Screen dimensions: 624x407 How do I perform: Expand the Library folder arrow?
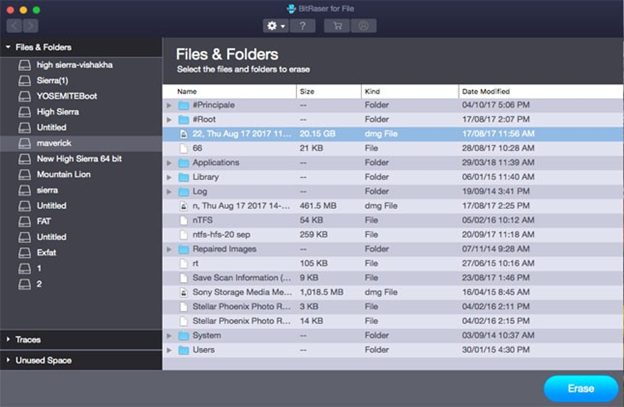point(169,177)
